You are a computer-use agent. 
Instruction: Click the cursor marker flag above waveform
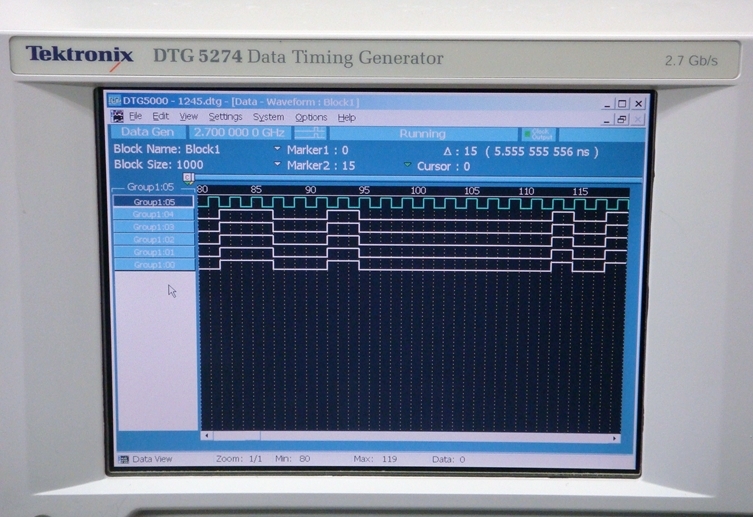click(x=188, y=178)
